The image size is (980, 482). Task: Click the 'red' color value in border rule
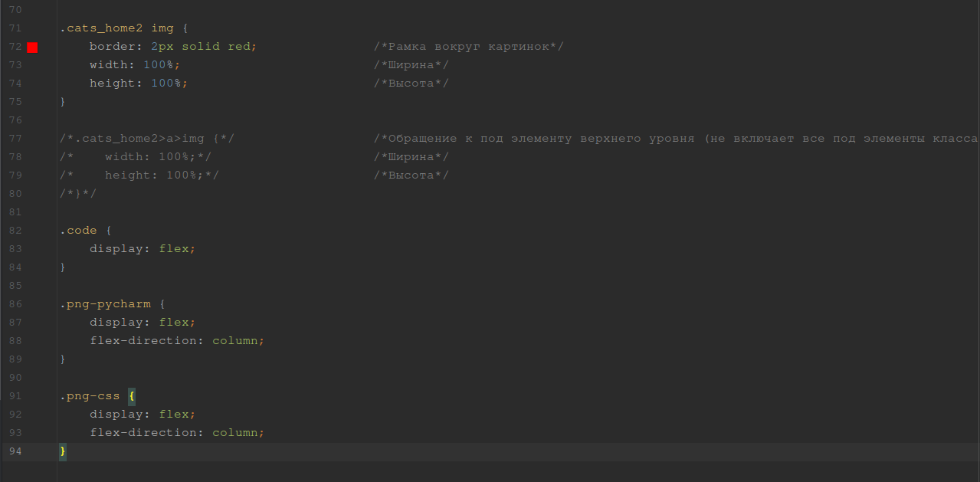[238, 47]
